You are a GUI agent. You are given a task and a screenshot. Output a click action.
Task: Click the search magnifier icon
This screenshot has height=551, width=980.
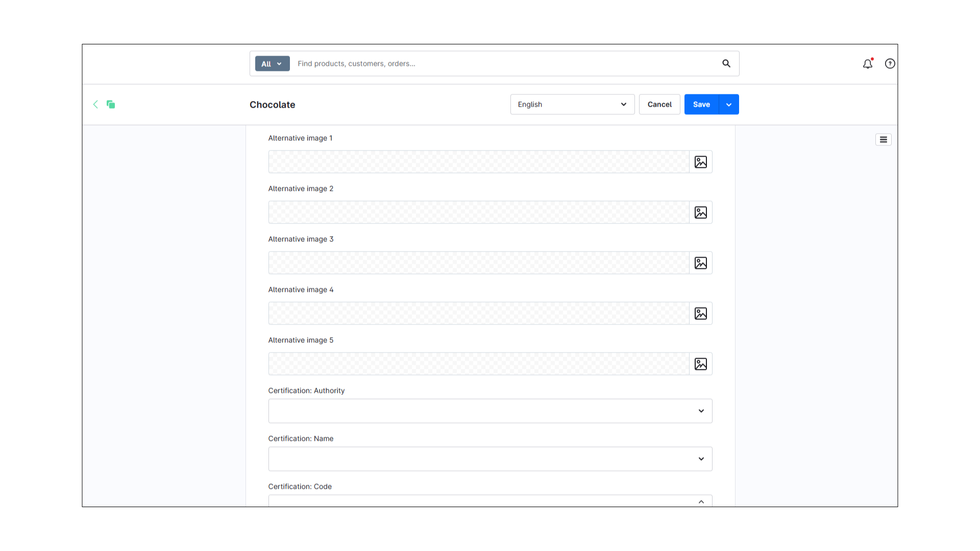point(726,63)
